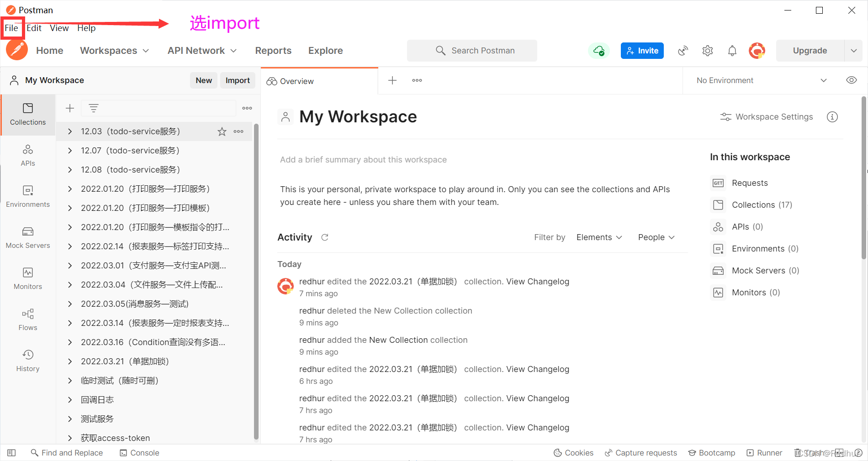
Task: Open the collections list options ellipsis
Action: point(247,108)
